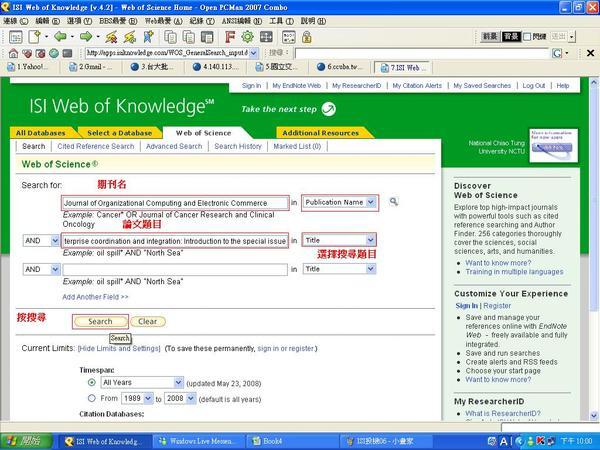
Task: Click the foreground color button in toolbar
Action: click(490, 37)
